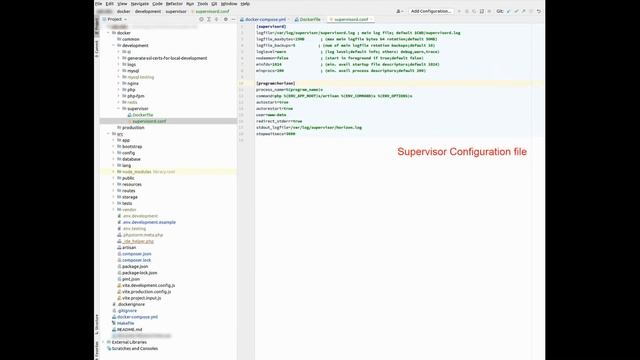
Task: Select the supervisord.conf editor tab
Action: 351,19
